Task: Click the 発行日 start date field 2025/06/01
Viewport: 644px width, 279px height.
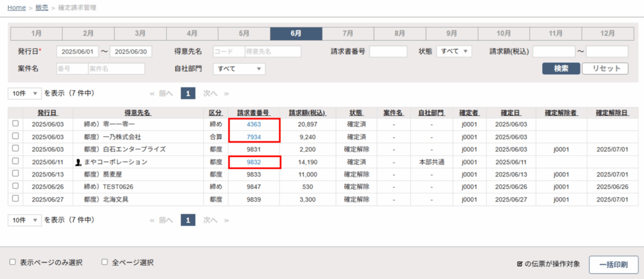Action: click(77, 52)
